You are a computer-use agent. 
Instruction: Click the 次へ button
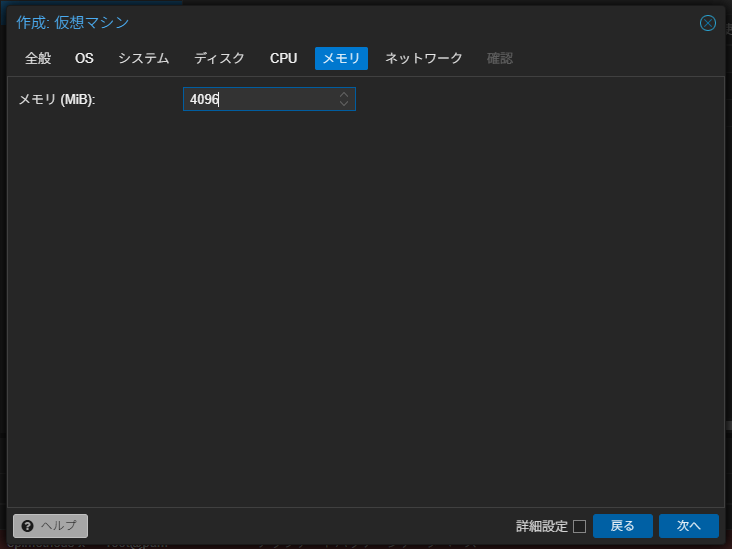[689, 526]
